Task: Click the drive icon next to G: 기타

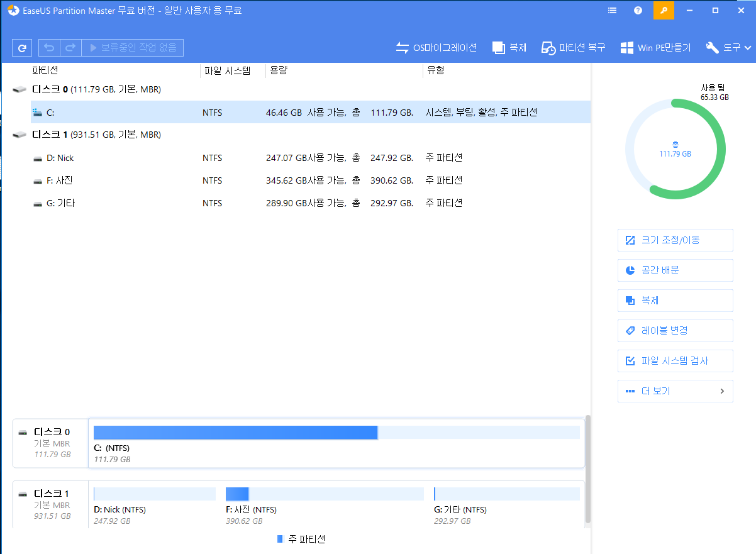Action: pyautogui.click(x=38, y=203)
